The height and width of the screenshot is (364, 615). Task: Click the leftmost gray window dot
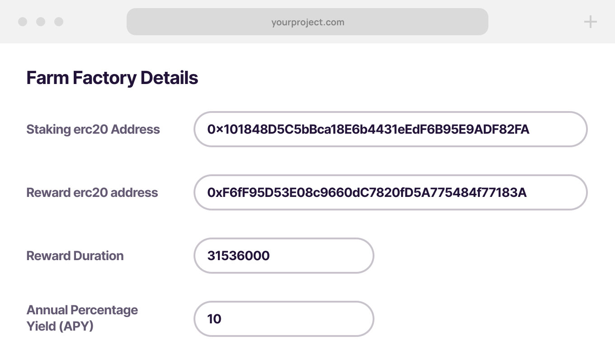tap(23, 22)
